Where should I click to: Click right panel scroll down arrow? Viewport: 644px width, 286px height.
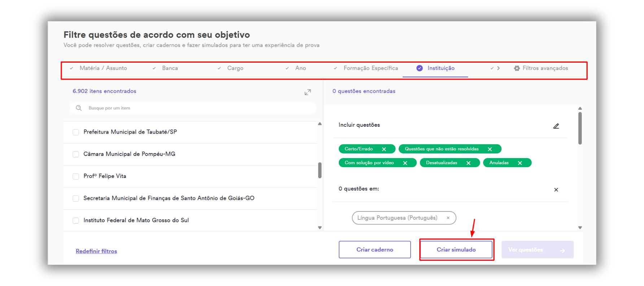[x=580, y=228]
